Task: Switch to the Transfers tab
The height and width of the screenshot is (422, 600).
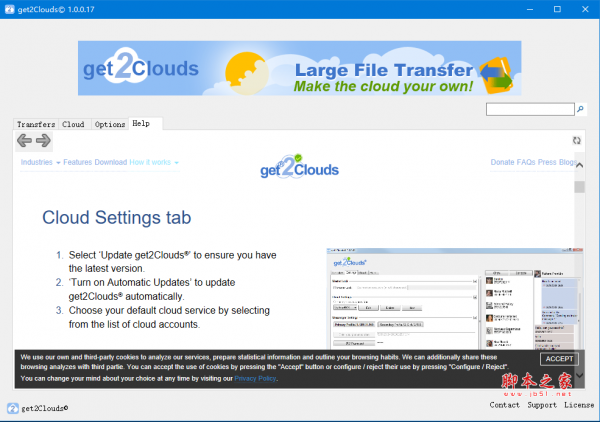Action: tap(36, 124)
